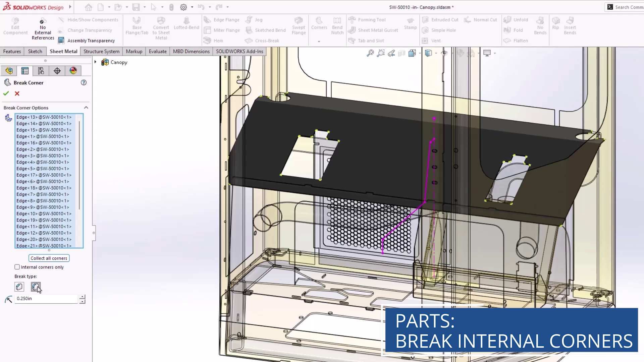Viewport: 644px width, 362px height.
Task: Expand the Canopy tree node
Action: pos(95,62)
